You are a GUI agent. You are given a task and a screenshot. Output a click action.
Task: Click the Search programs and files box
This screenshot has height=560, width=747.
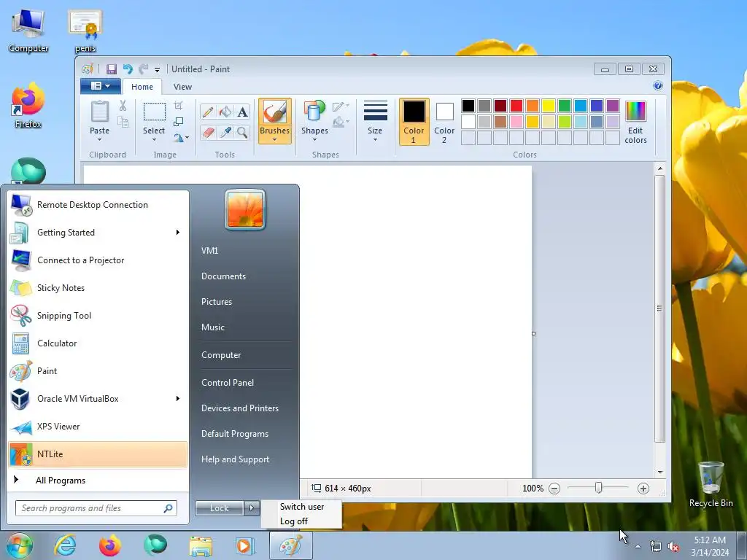click(x=96, y=508)
